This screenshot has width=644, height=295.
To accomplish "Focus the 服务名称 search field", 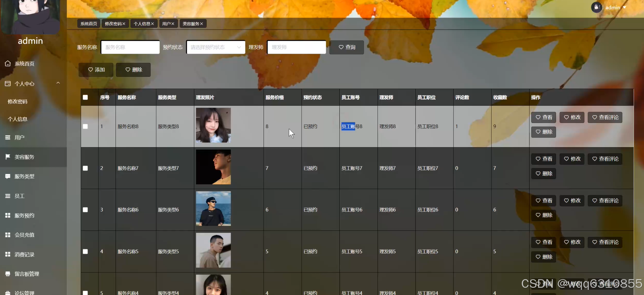I will click(x=130, y=47).
